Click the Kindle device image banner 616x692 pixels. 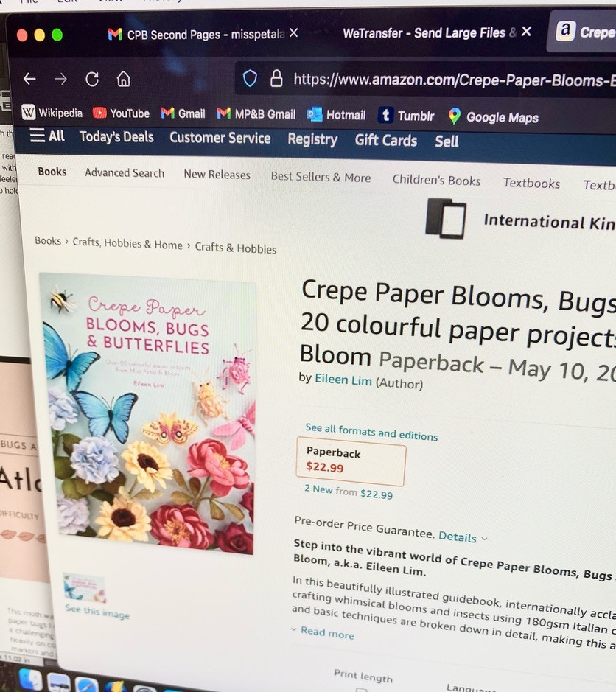click(446, 219)
